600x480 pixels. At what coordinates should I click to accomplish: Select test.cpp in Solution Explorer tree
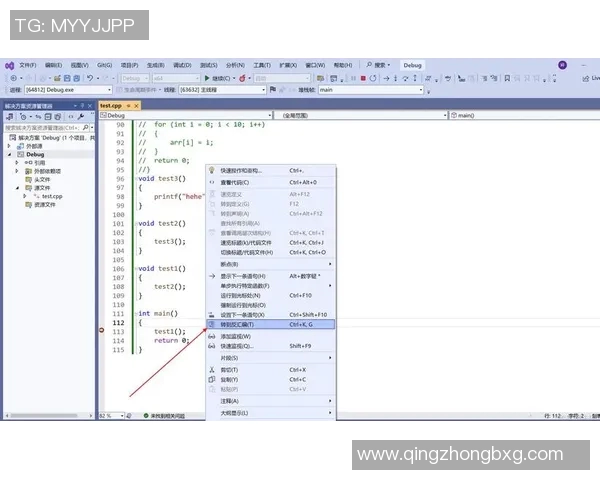(50, 196)
